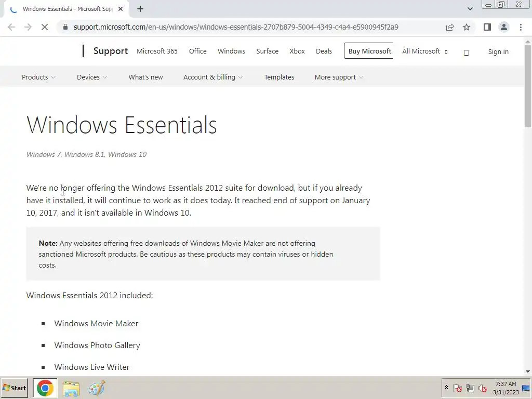
Task: Expand the Devices menu
Action: pyautogui.click(x=91, y=77)
